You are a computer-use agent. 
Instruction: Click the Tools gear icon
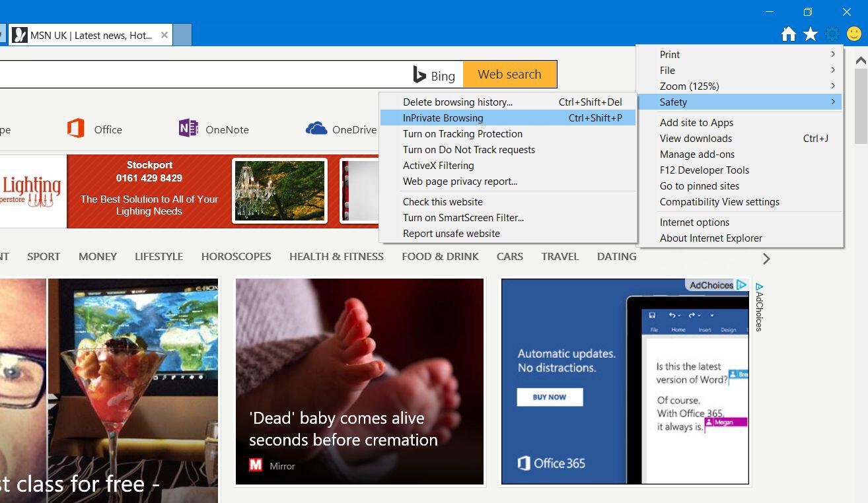(832, 34)
